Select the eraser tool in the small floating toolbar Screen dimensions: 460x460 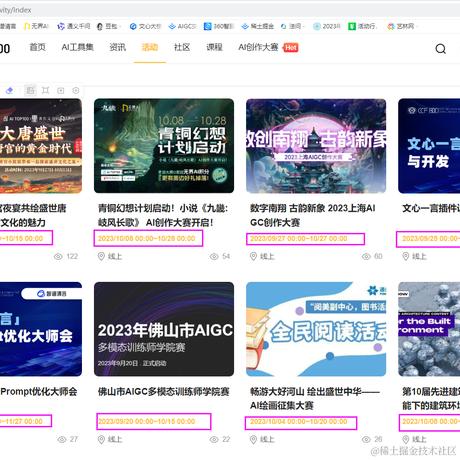tap(10, 90)
